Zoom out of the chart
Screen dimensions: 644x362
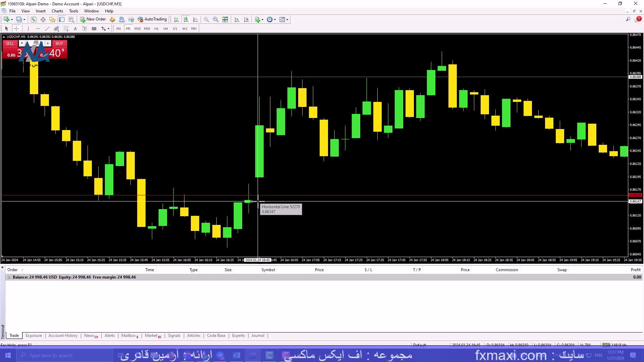(x=216, y=19)
